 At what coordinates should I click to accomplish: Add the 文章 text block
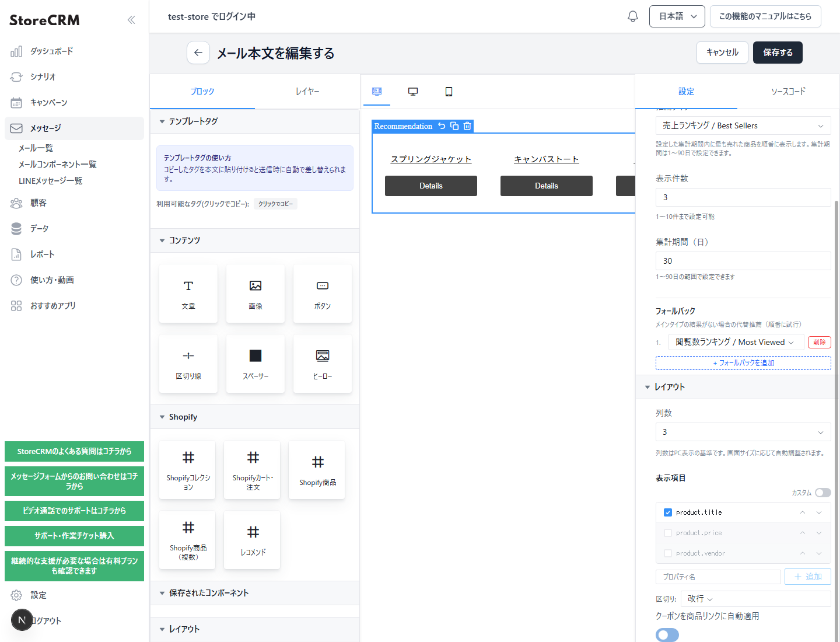(188, 294)
